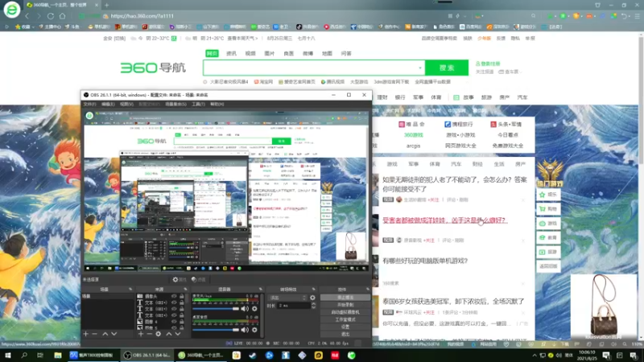The image size is (644, 362).
Task: Click the green 搜索 search button
Action: coord(447,68)
